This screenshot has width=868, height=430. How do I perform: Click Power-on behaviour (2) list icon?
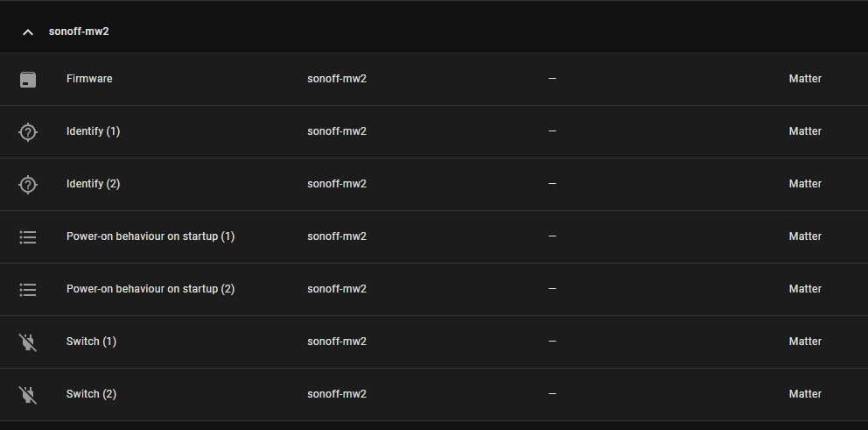coord(28,290)
